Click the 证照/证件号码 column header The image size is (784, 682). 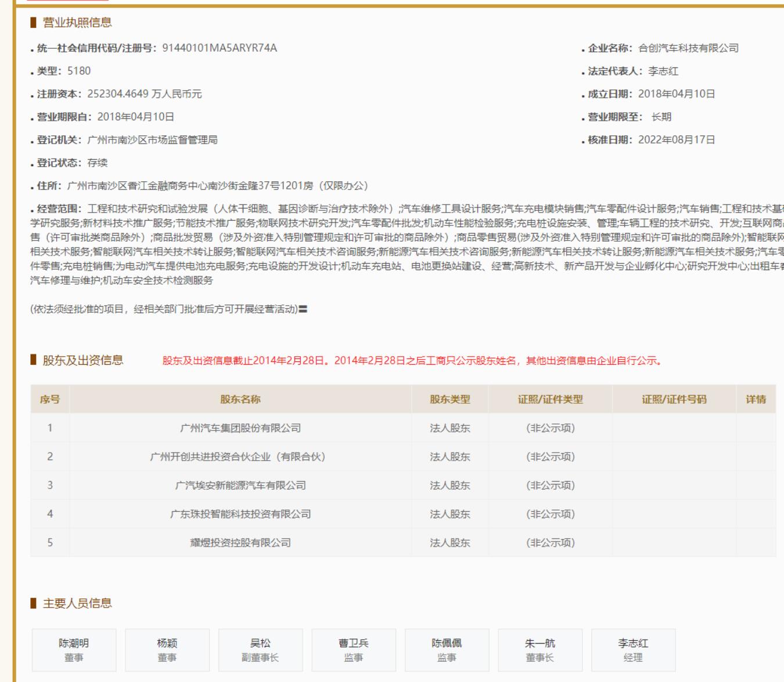coord(674,399)
